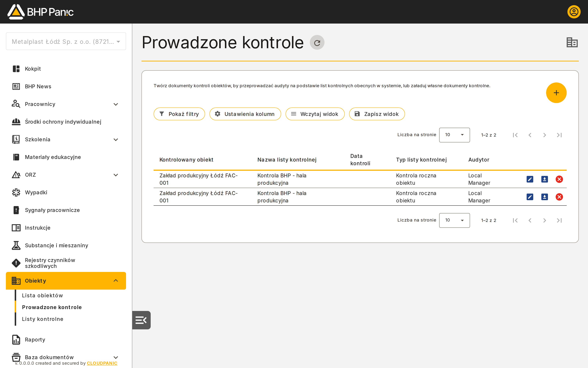Open Instrukcje in the sidebar

(66, 228)
